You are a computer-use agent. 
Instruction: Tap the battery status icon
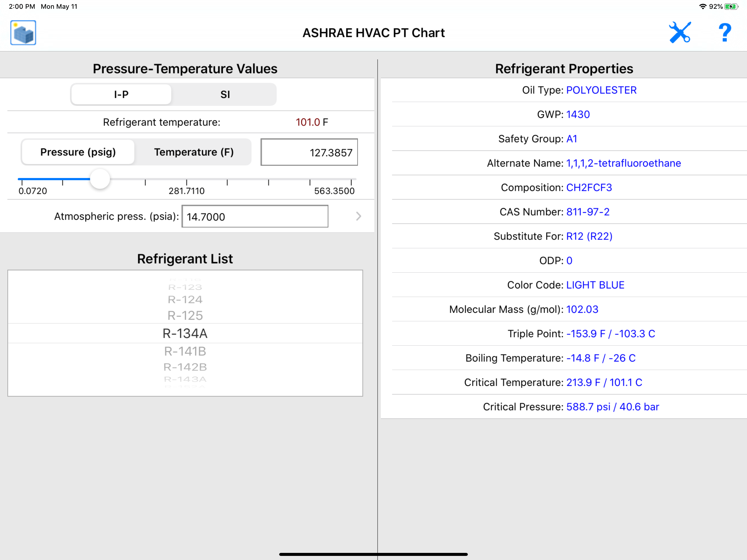tap(731, 6)
